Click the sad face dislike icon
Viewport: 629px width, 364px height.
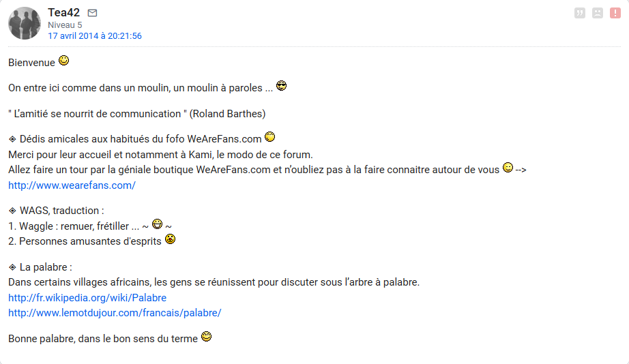[598, 13]
